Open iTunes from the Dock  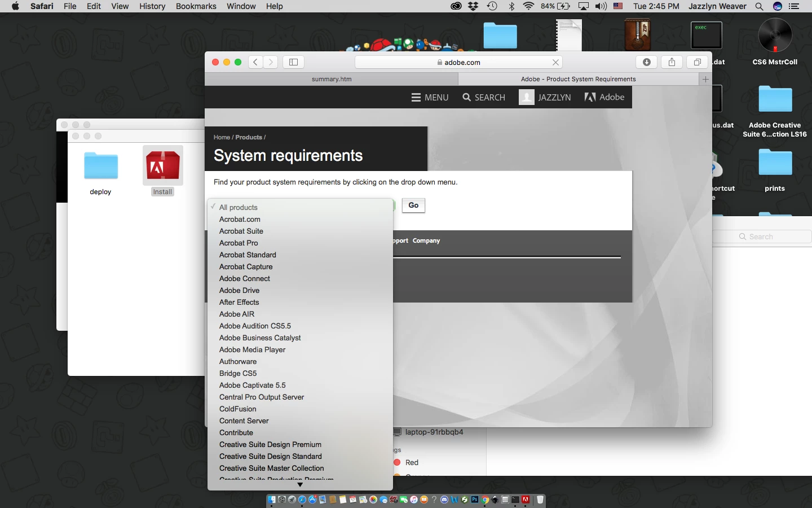click(414, 500)
